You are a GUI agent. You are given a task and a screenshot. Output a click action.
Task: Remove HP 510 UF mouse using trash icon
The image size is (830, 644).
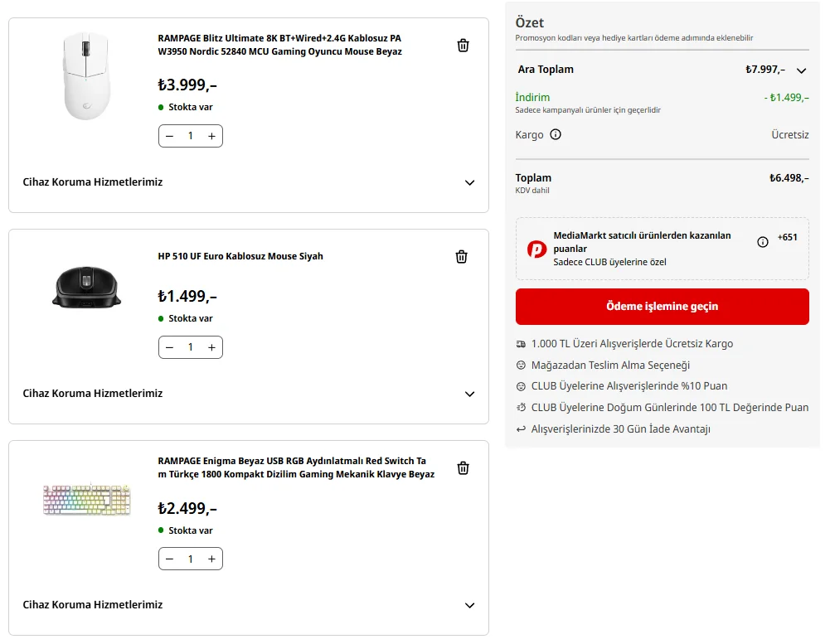click(462, 257)
